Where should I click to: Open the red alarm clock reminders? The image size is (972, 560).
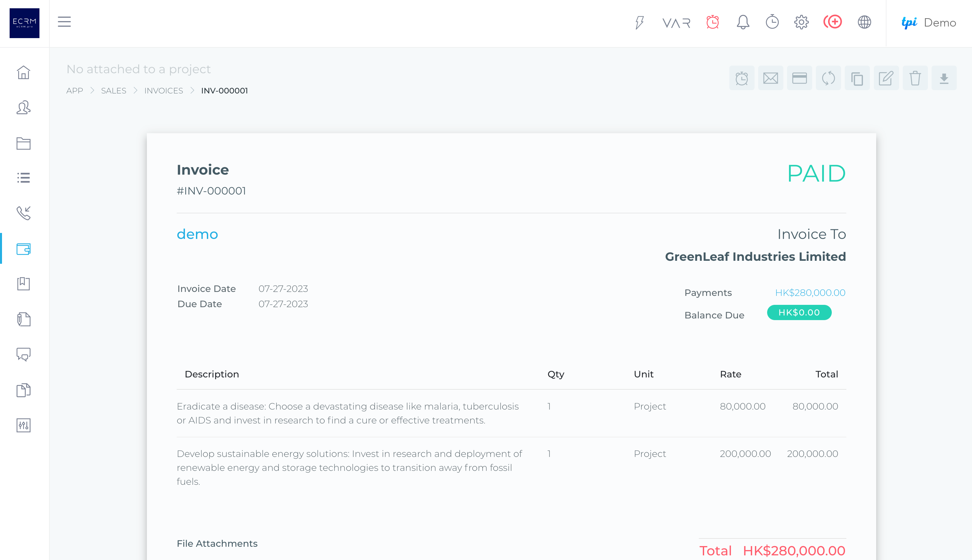[712, 22]
